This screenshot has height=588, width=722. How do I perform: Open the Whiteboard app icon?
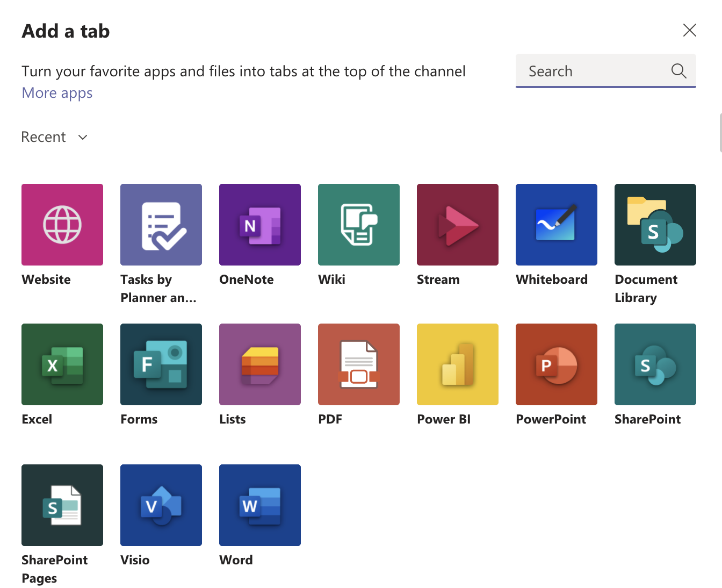pyautogui.click(x=557, y=225)
